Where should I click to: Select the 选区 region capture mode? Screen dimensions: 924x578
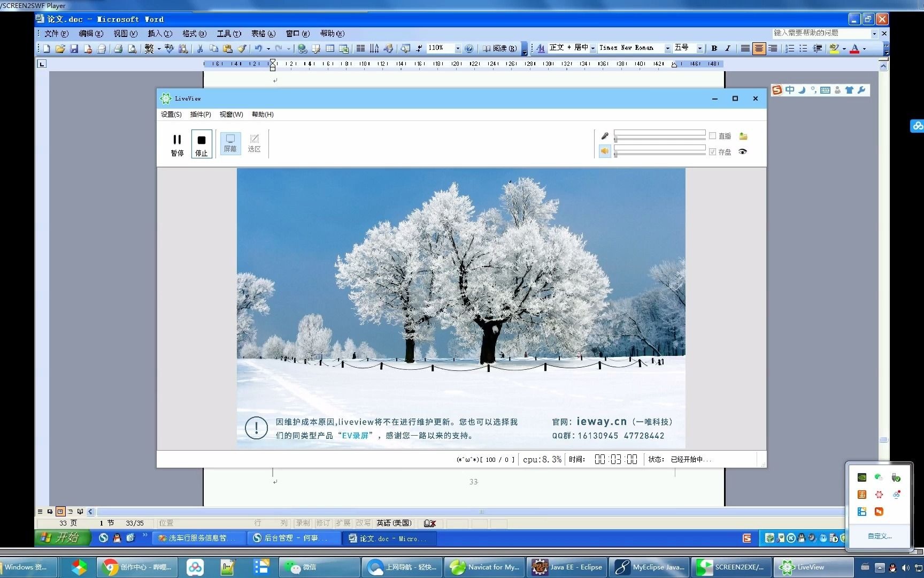pos(255,143)
